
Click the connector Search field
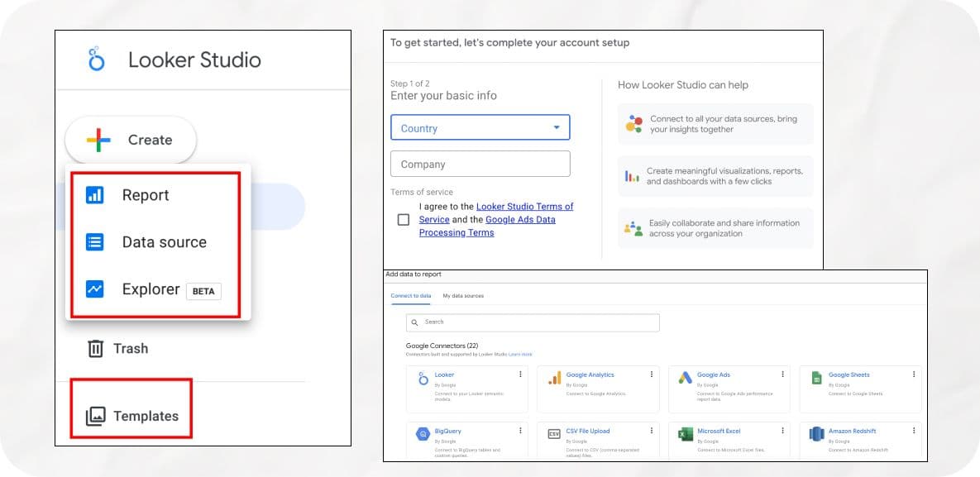click(x=533, y=322)
